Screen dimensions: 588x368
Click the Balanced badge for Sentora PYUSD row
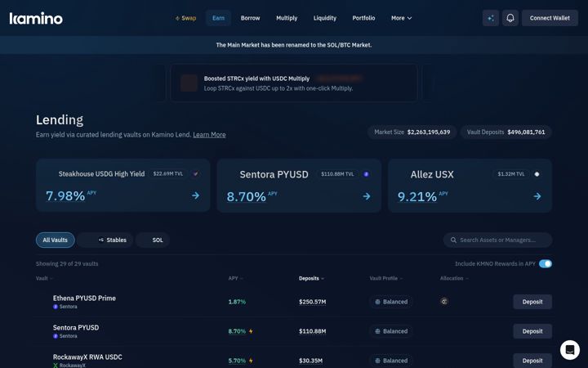click(x=391, y=331)
